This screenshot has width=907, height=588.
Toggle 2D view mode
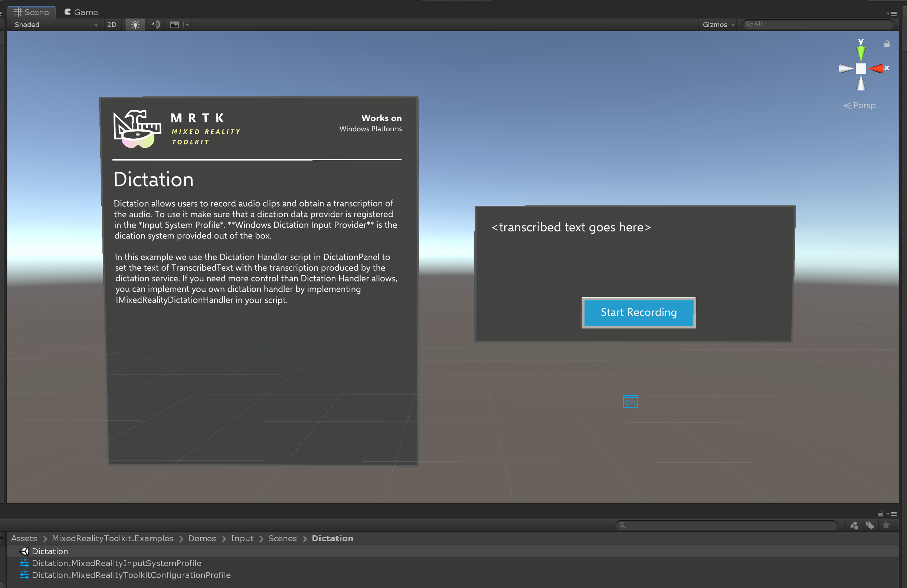click(110, 24)
